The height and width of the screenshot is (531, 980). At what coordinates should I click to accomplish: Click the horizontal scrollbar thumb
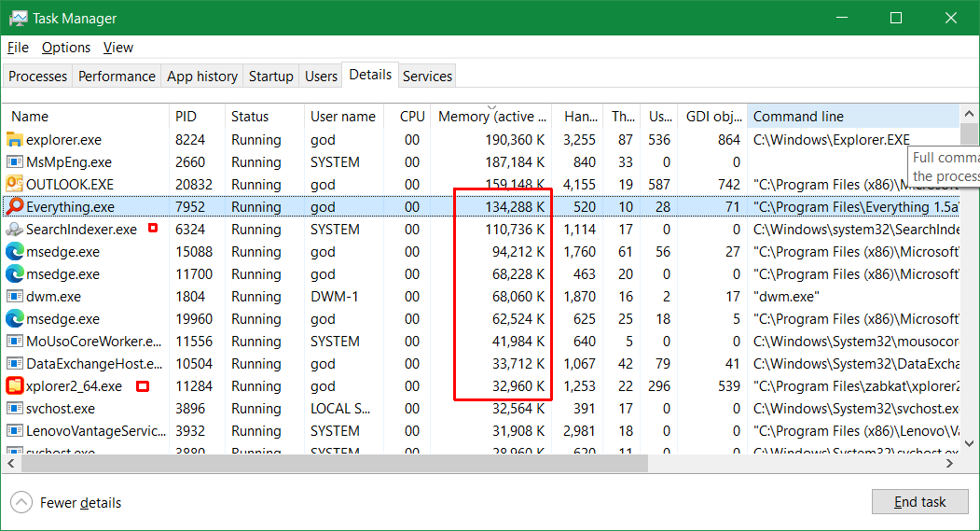(x=335, y=464)
